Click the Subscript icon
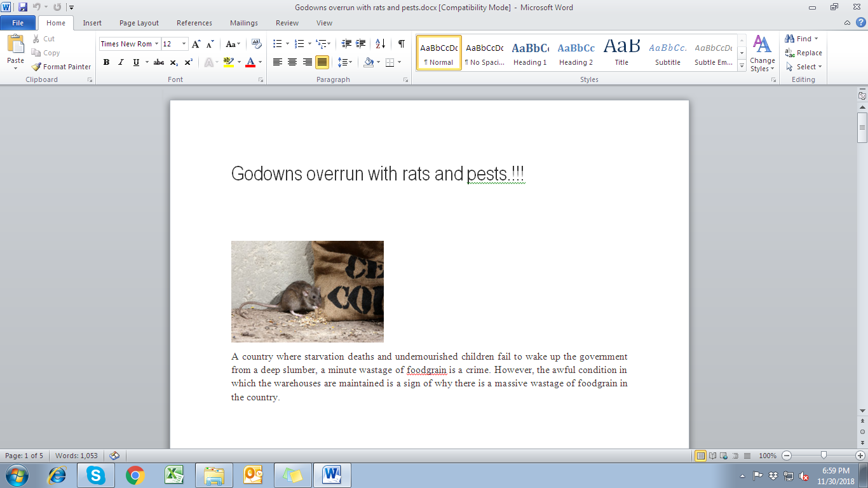868x488 pixels. [x=172, y=62]
